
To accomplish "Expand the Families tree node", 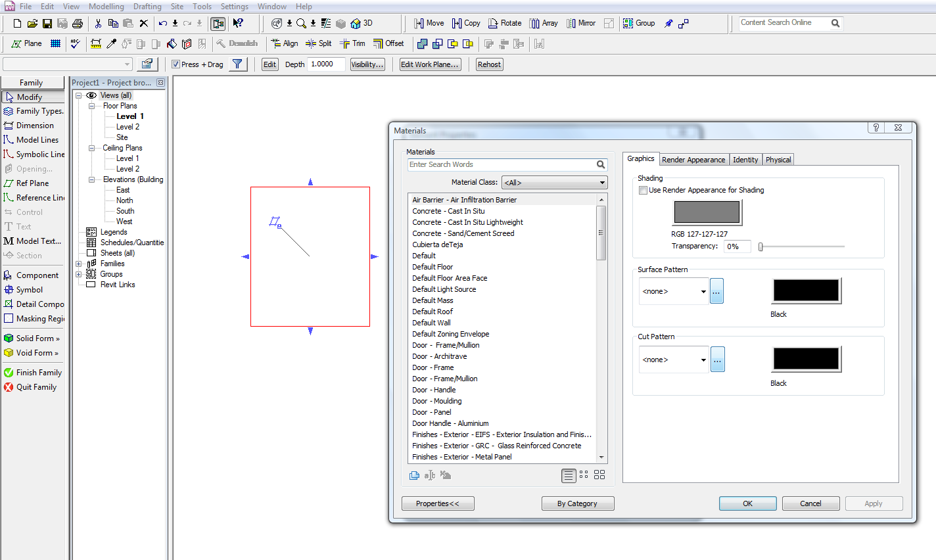I will click(x=79, y=264).
